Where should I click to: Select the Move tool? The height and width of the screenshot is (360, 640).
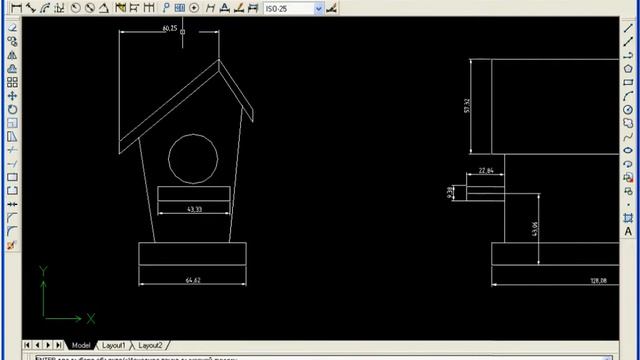[12, 96]
